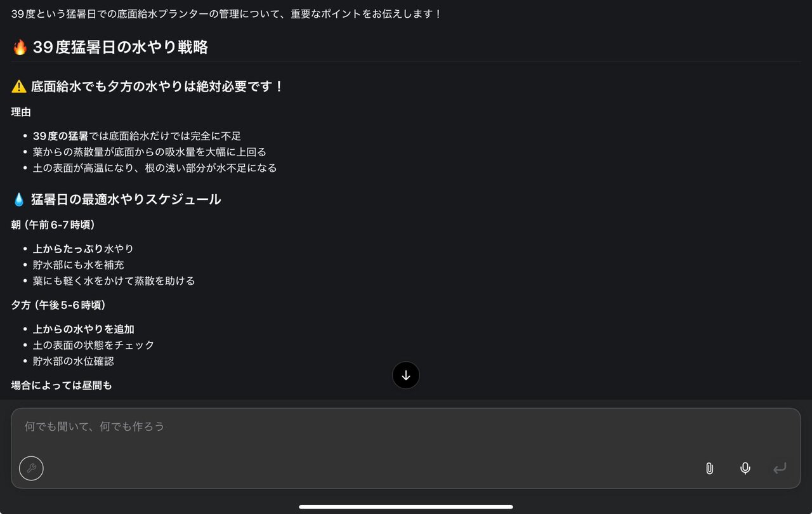
Task: Click the water droplet emoji beside スケジュール heading
Action: click(19, 199)
